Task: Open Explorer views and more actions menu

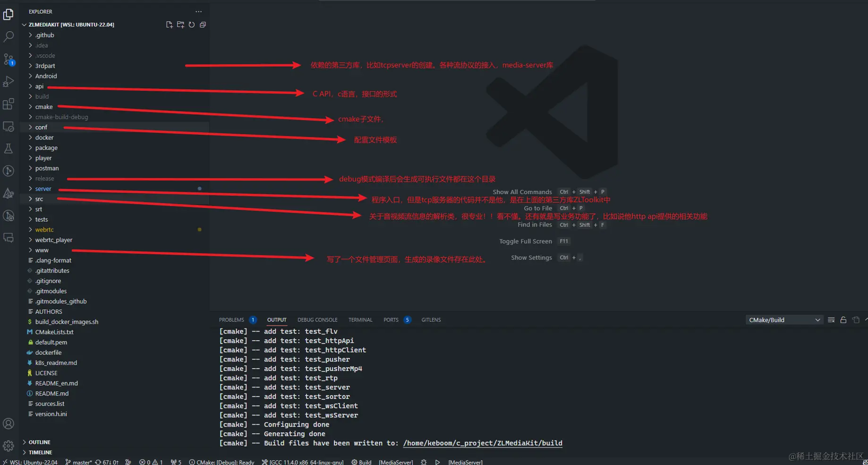Action: [x=198, y=11]
